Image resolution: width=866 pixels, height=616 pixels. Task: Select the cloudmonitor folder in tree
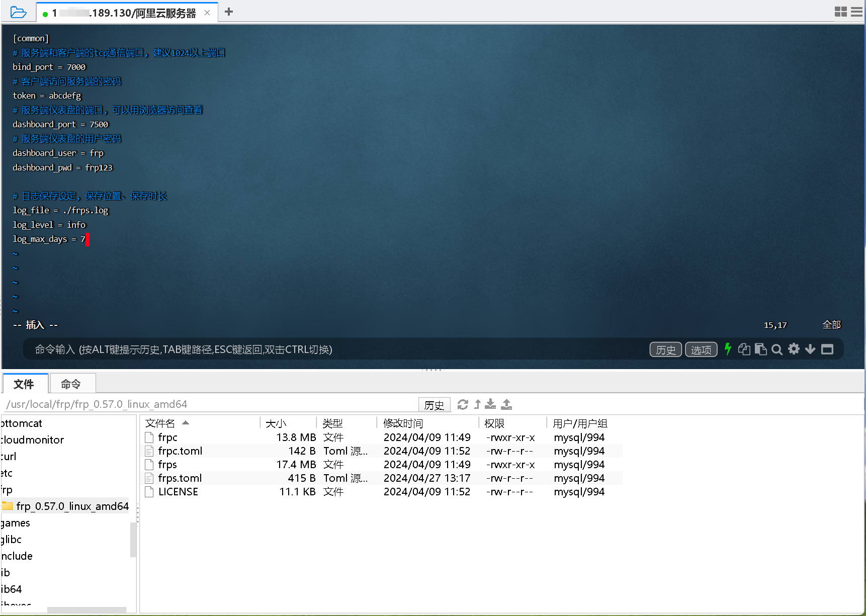(32, 440)
